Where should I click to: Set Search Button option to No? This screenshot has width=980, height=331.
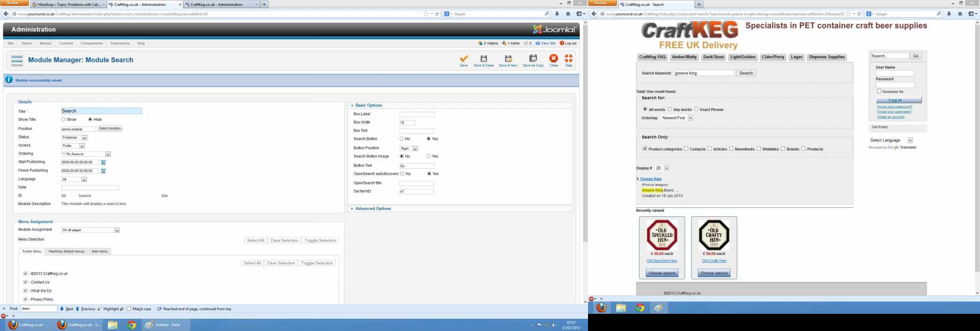(x=402, y=139)
